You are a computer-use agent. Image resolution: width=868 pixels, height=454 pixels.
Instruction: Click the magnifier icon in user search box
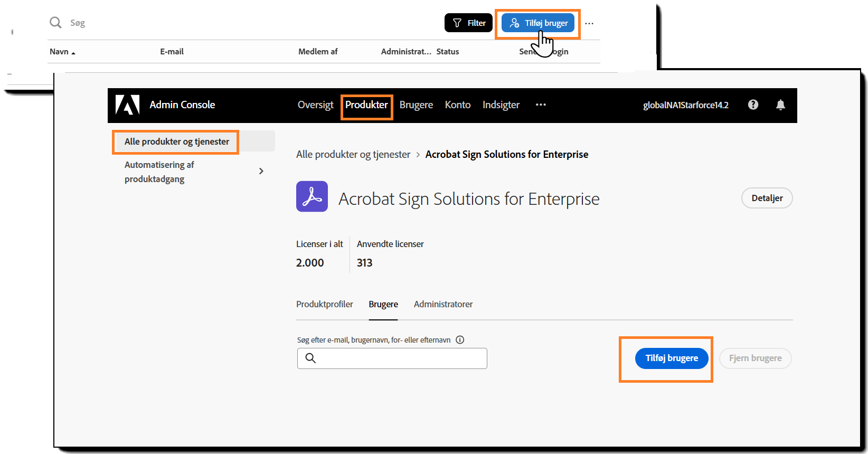(x=310, y=358)
